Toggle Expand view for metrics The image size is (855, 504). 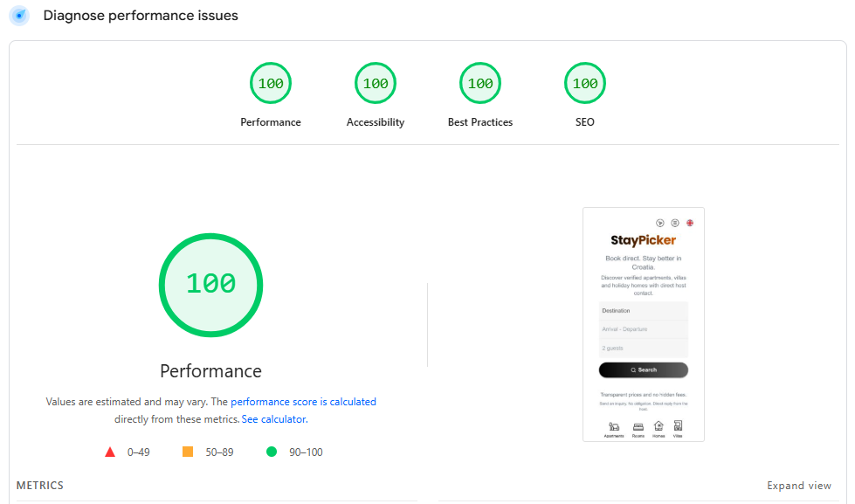799,486
